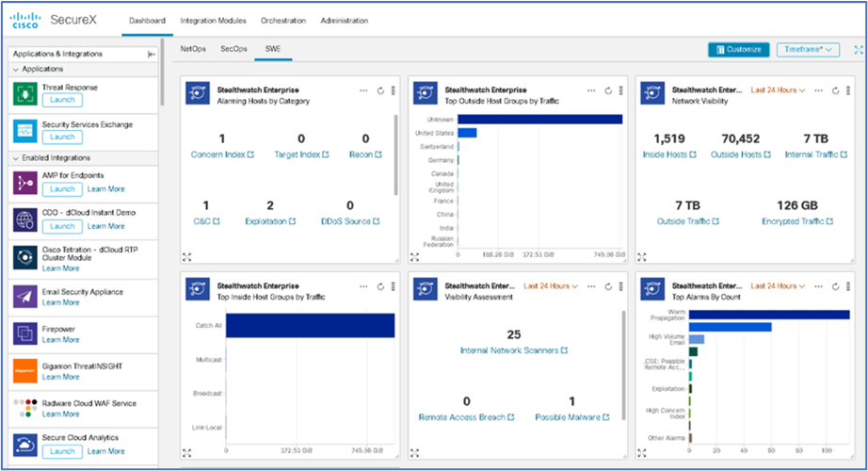Click the Security Services Exchange icon
Viewport: 868px width, 471px height.
point(24,131)
